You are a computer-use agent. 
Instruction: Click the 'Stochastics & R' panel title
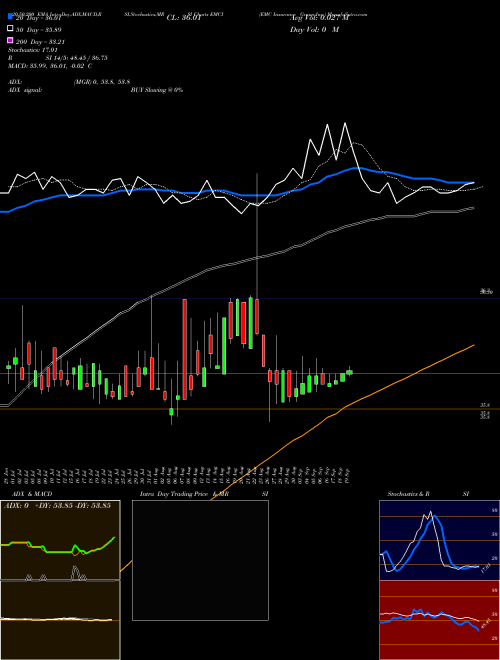click(409, 494)
